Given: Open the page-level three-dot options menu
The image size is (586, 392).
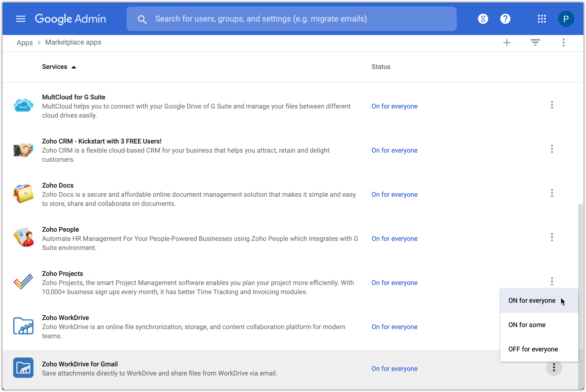Looking at the screenshot, I should click(x=563, y=42).
